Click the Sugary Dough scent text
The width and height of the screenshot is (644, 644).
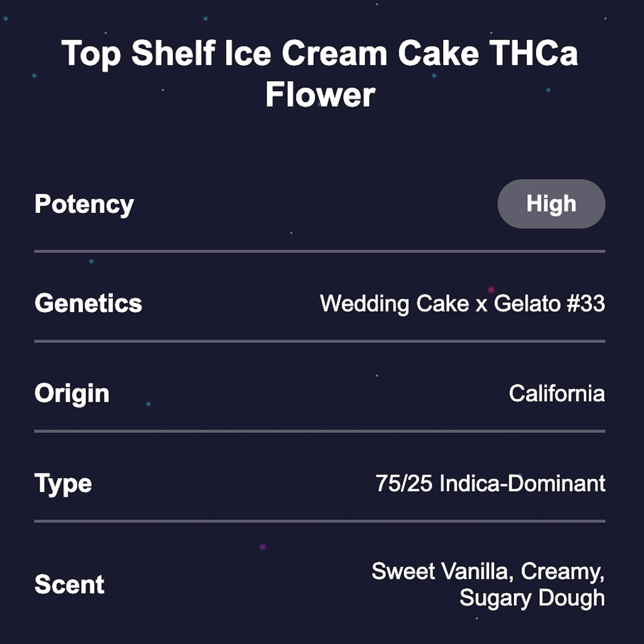click(532, 598)
